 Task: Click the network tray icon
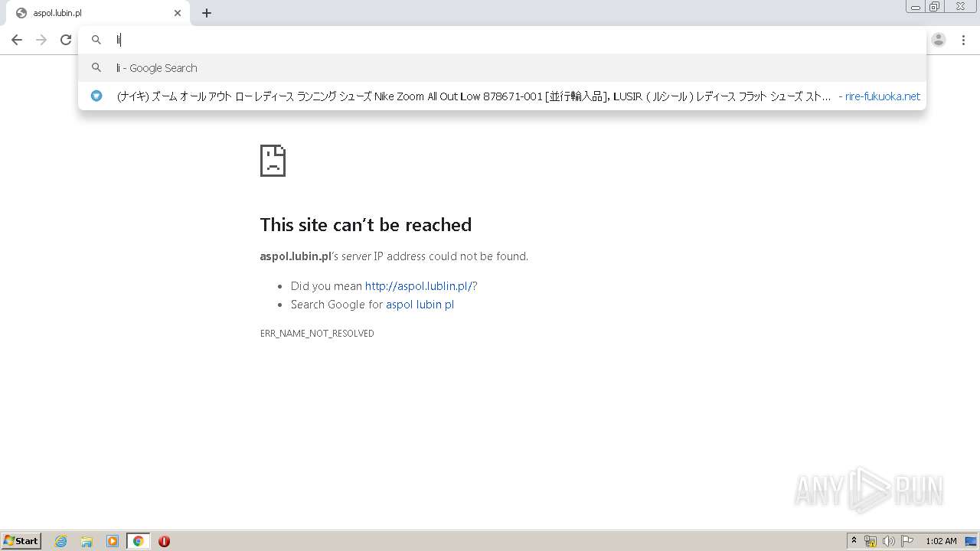[871, 541]
